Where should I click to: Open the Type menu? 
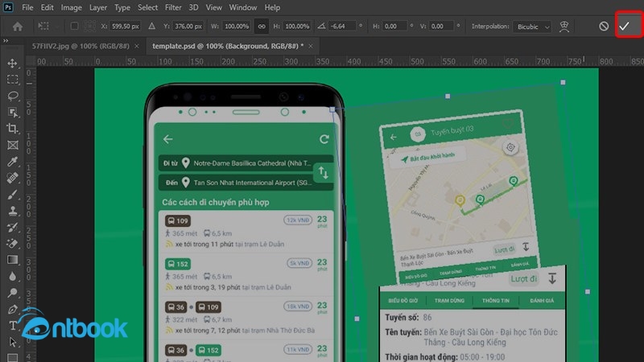(122, 7)
